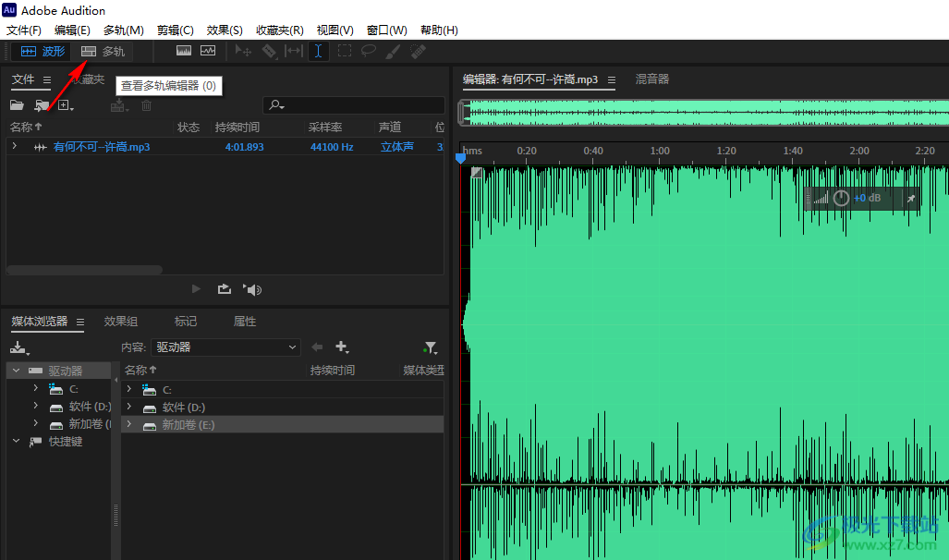
Task: Expand the 软件 (D:) drive in sidebar
Action: (35, 406)
